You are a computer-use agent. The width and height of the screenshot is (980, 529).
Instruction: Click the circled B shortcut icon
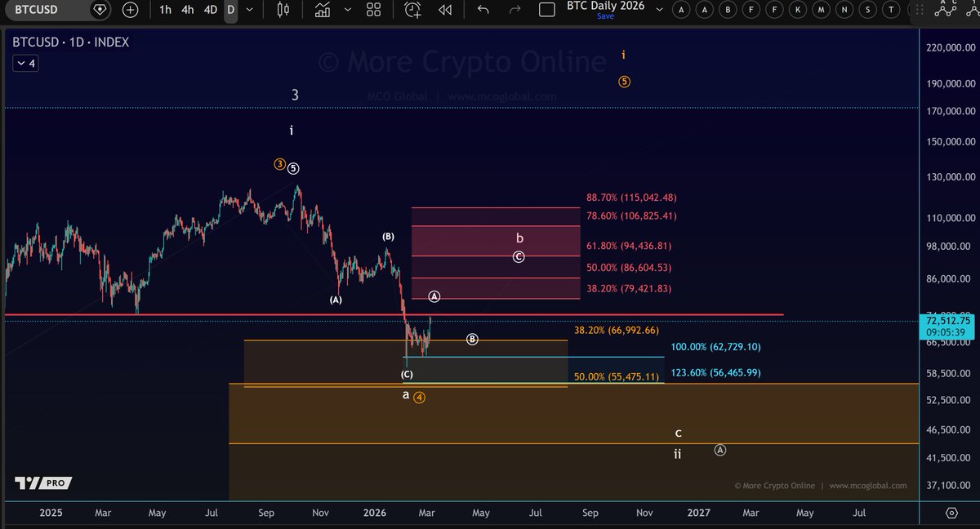coord(727,10)
